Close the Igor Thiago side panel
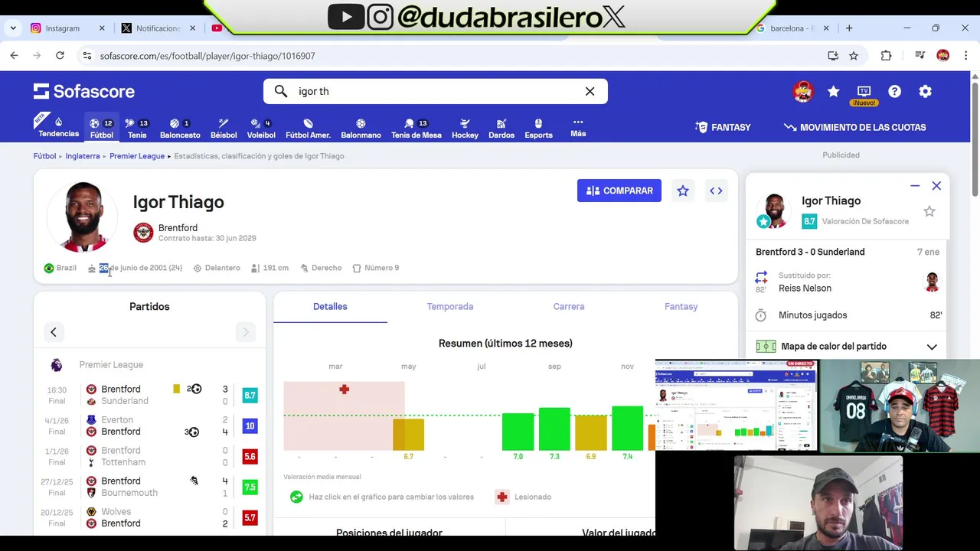 (936, 186)
